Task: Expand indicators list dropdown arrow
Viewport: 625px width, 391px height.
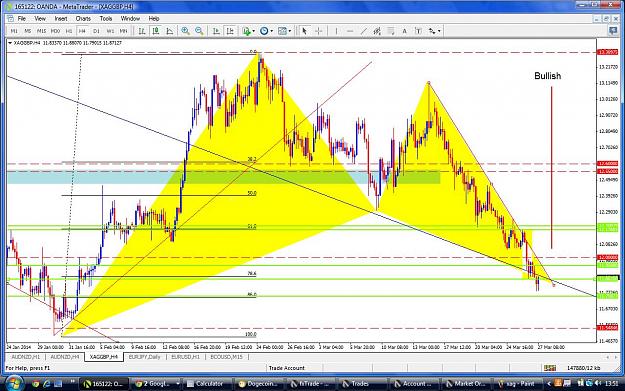Action: (254, 31)
